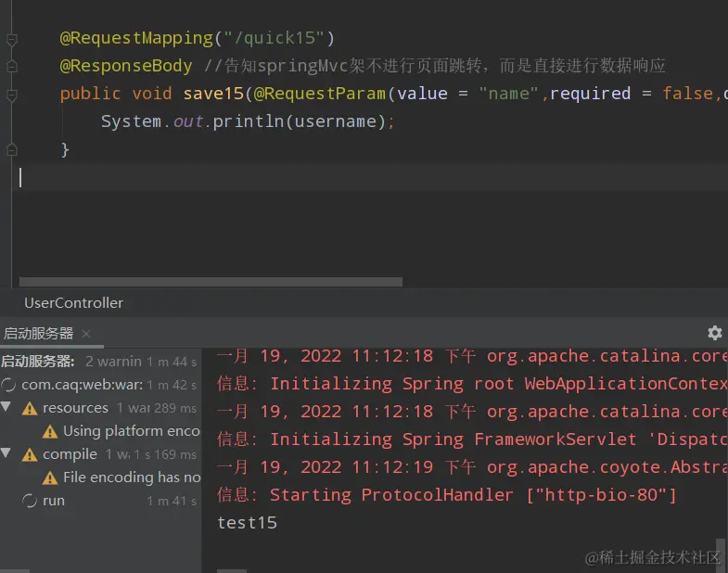Click the test15 console output line
The height and width of the screenshot is (573, 728).
247,522
